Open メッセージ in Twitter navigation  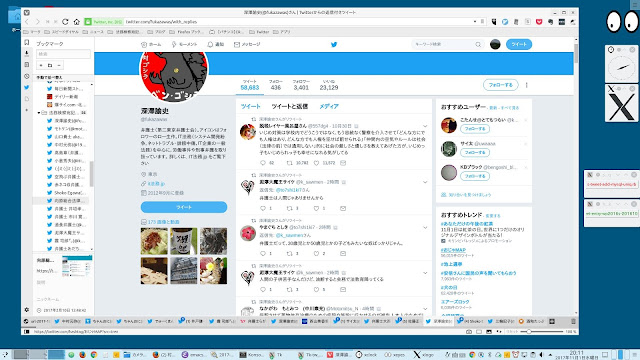coord(247,44)
